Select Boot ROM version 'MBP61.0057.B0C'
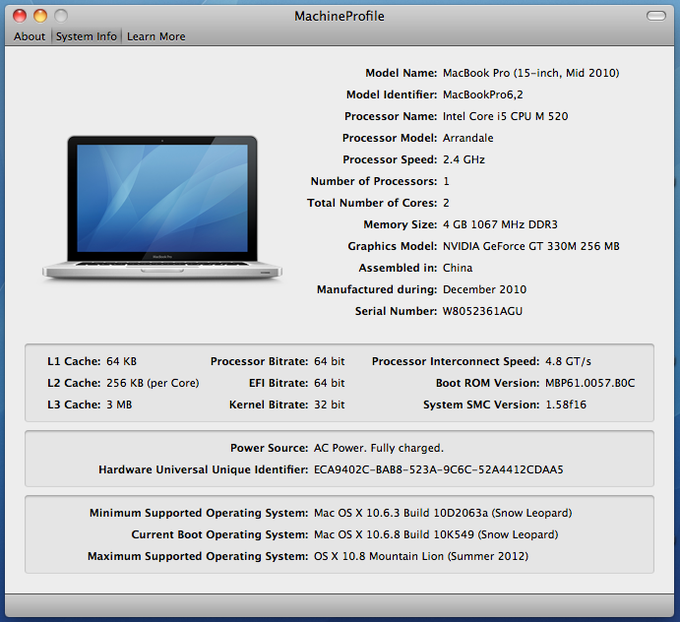The height and width of the screenshot is (622, 680). [x=590, y=383]
